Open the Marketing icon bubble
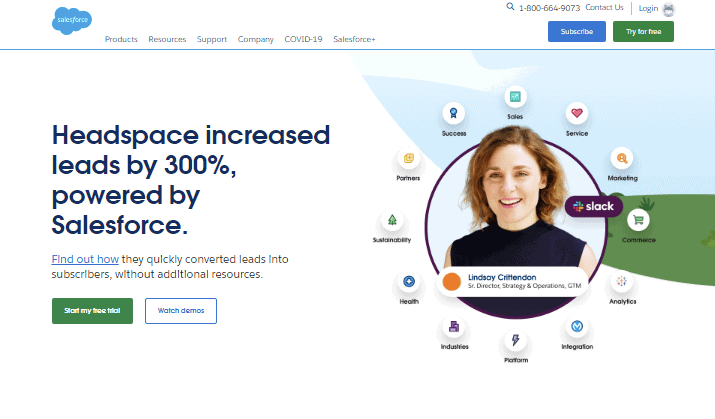The width and height of the screenshot is (715, 419). click(622, 158)
